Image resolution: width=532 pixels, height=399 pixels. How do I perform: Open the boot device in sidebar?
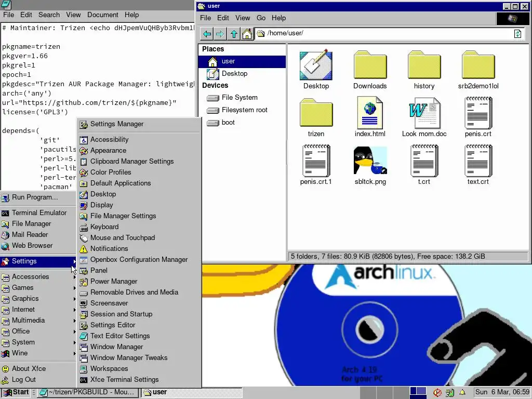click(242, 123)
